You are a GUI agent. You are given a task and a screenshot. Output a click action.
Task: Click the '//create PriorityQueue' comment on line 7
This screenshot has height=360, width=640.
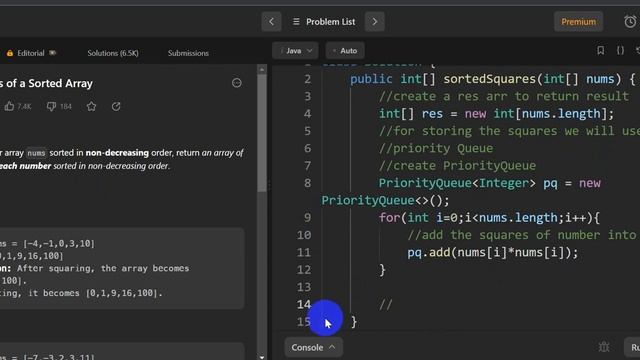tap(457, 166)
